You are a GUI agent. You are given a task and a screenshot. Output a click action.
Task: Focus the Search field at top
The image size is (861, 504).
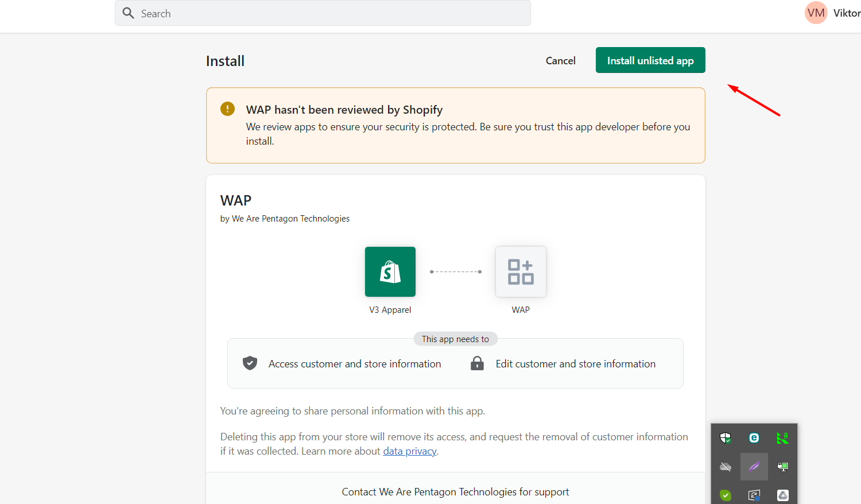[323, 13]
